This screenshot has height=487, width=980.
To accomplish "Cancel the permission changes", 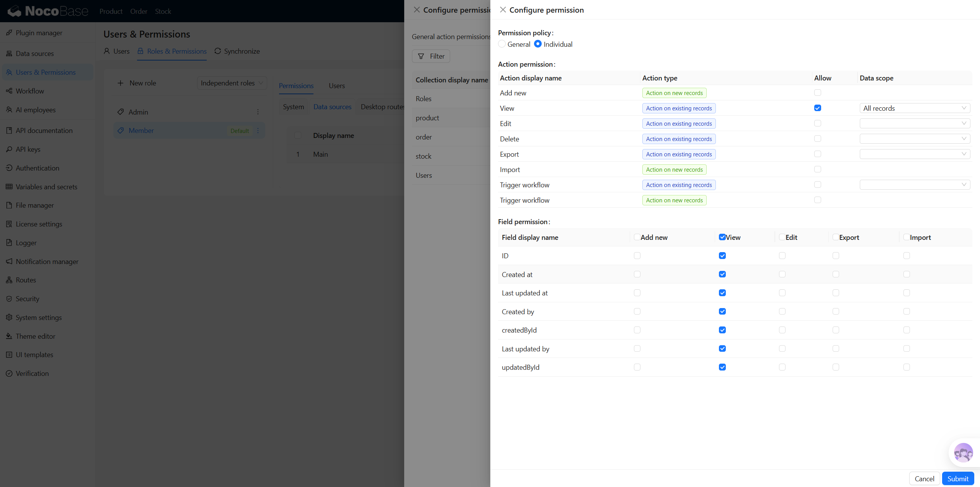I will [x=924, y=478].
